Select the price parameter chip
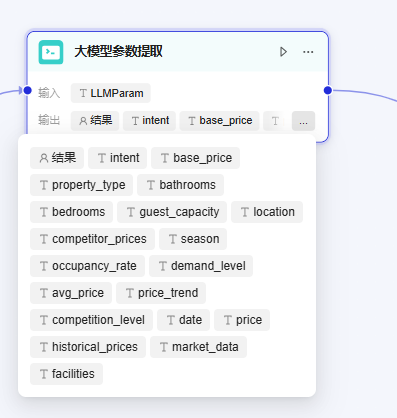This screenshot has width=397, height=418. tap(242, 320)
